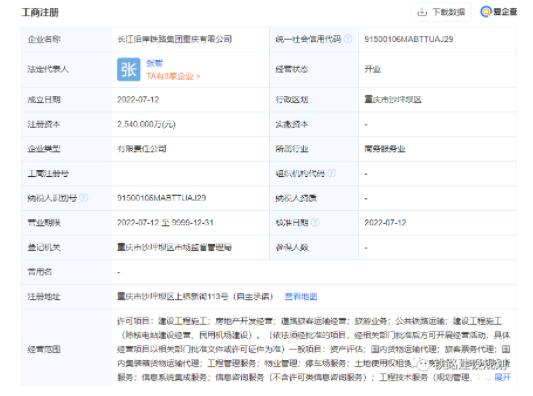Open the legal representative name link
The height and width of the screenshot is (396, 533).
(154, 63)
